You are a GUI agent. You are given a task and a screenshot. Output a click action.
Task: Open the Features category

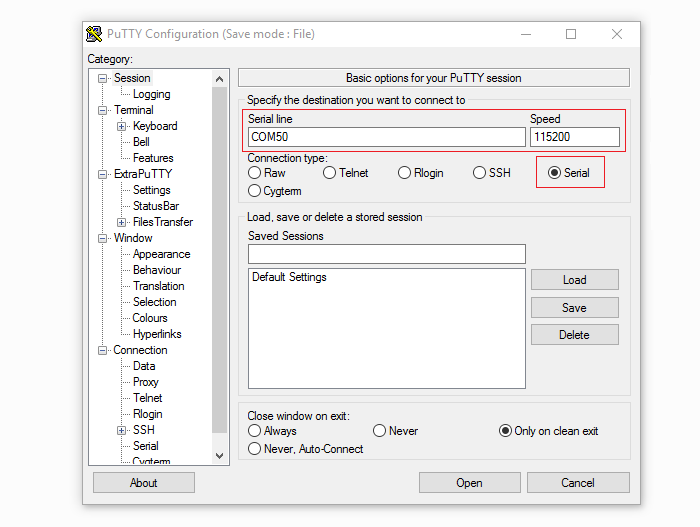153,158
